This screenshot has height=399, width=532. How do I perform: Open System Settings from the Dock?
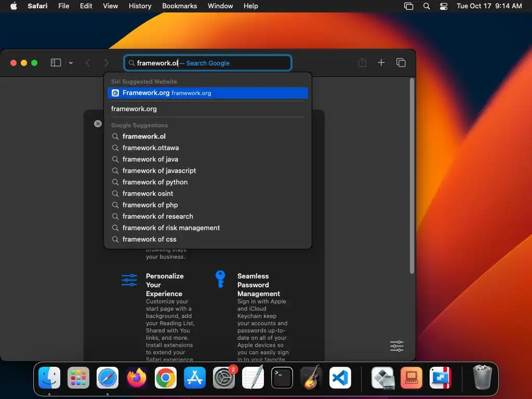224,378
